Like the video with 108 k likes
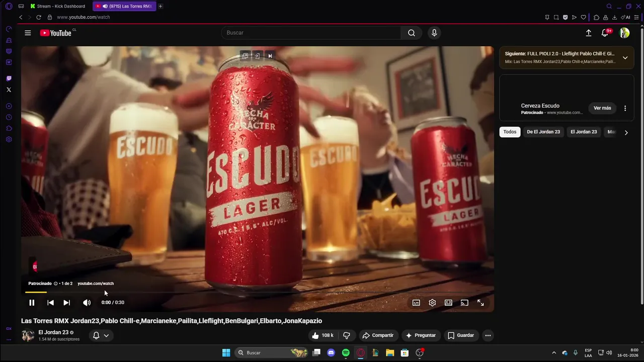This screenshot has width=644, height=362. coord(323,335)
